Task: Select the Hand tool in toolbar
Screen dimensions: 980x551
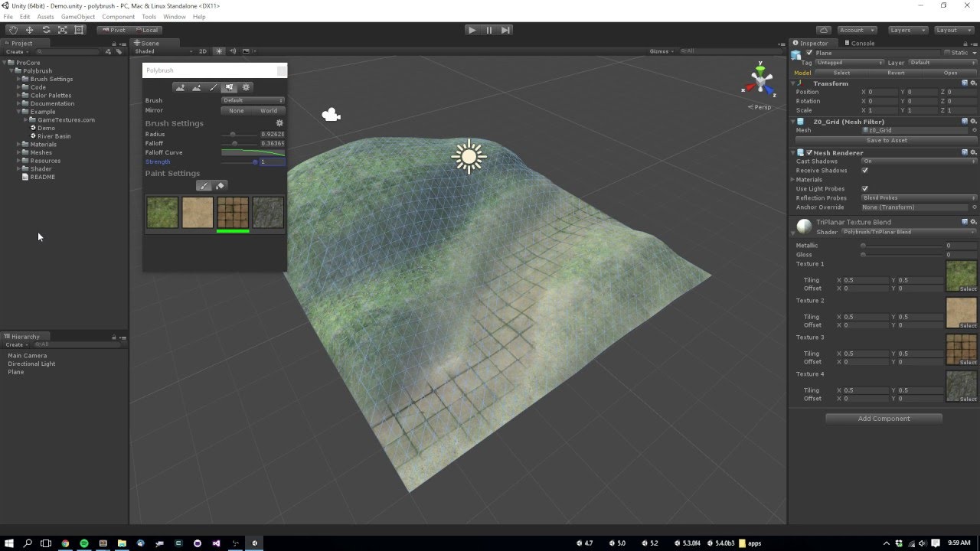Action: (x=13, y=30)
